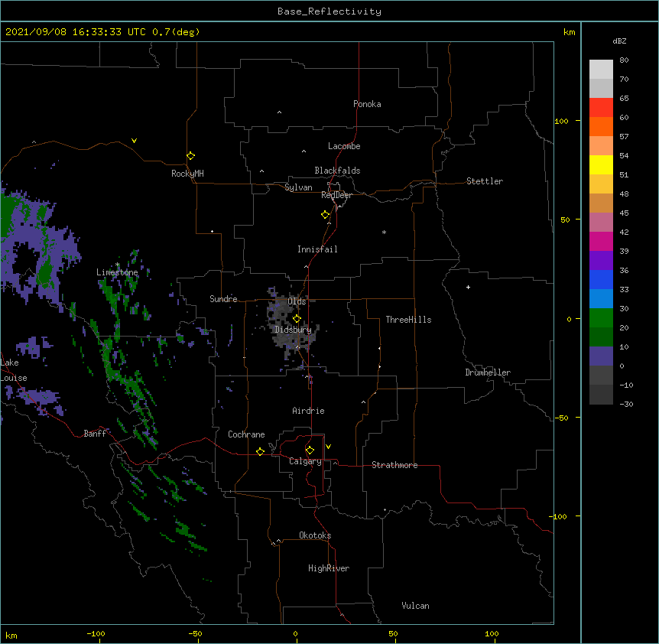Click the yellow station marker near RockyMH
The image size is (659, 644).
[x=191, y=156]
